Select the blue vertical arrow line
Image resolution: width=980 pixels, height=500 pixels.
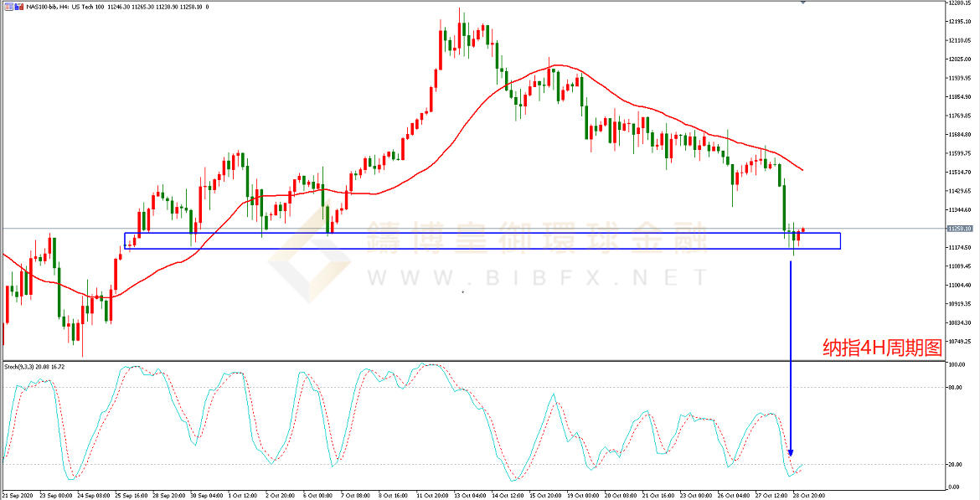point(792,352)
